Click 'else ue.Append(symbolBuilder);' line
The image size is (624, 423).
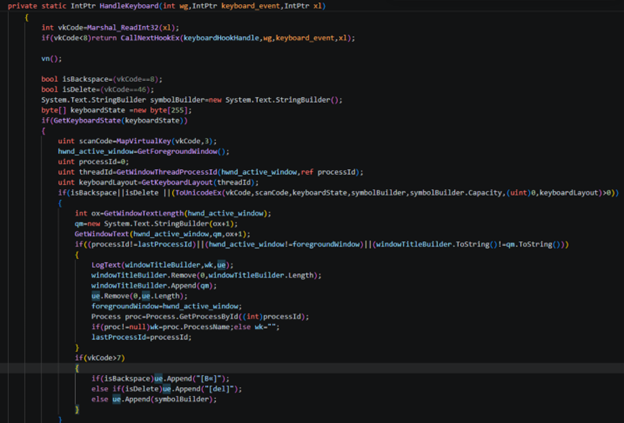point(154,400)
